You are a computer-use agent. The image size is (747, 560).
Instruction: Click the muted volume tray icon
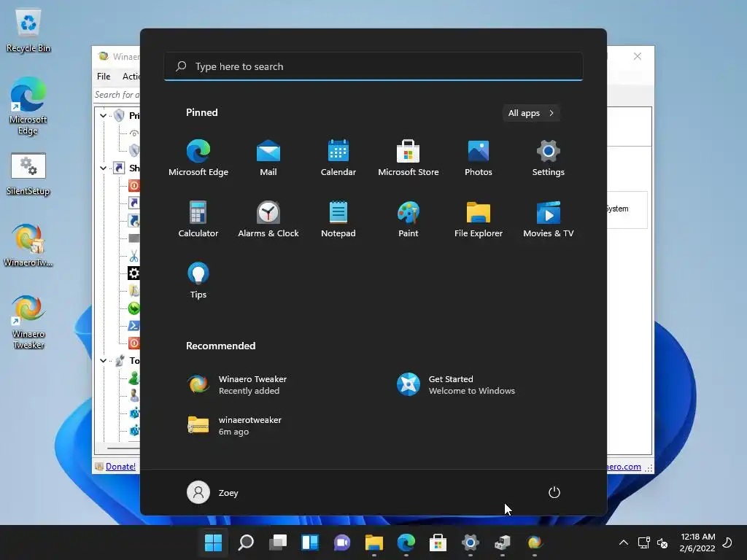tap(662, 542)
